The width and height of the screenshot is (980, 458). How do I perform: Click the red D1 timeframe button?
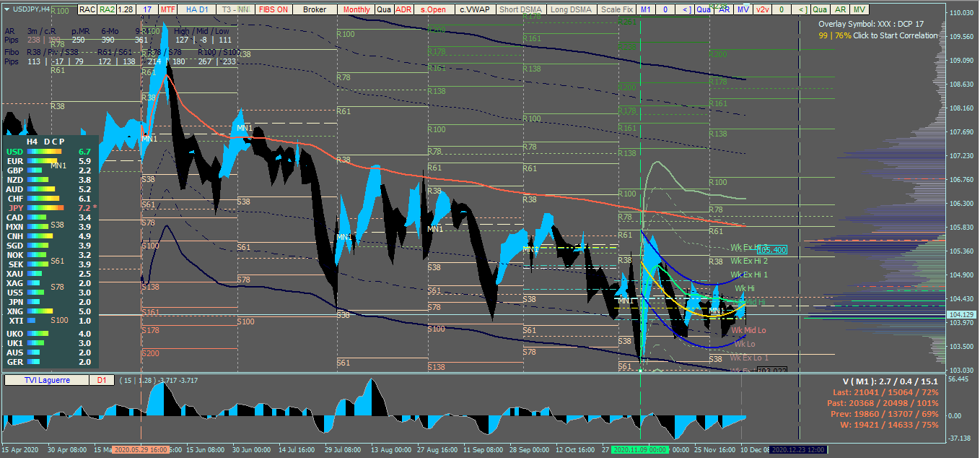tap(101, 380)
